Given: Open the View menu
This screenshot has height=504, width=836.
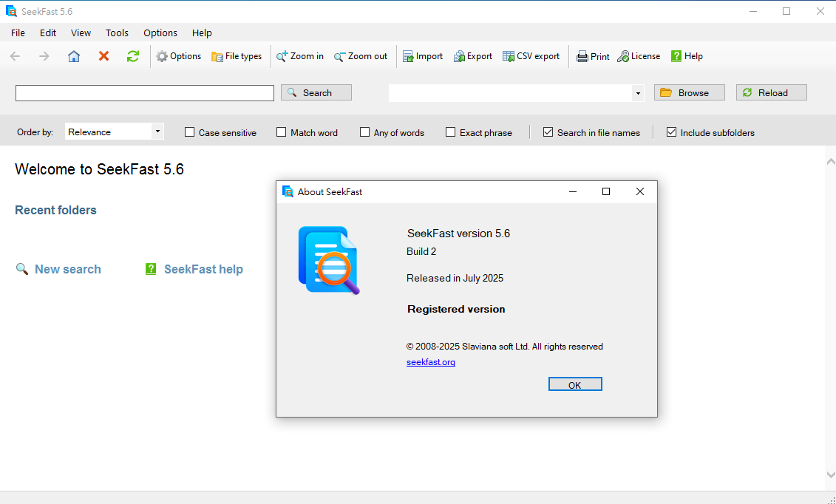Looking at the screenshot, I should coord(81,33).
